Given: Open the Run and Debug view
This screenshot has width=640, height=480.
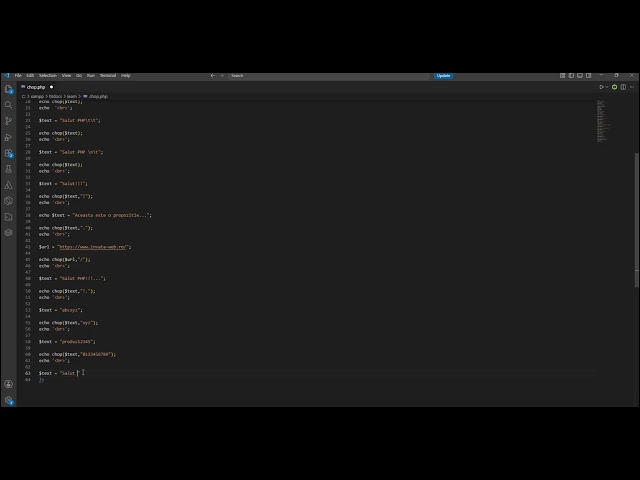Looking at the screenshot, I should (9, 137).
